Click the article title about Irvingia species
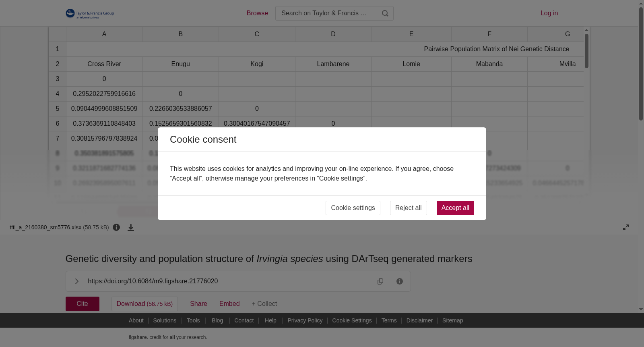The image size is (644, 347). [x=269, y=259]
